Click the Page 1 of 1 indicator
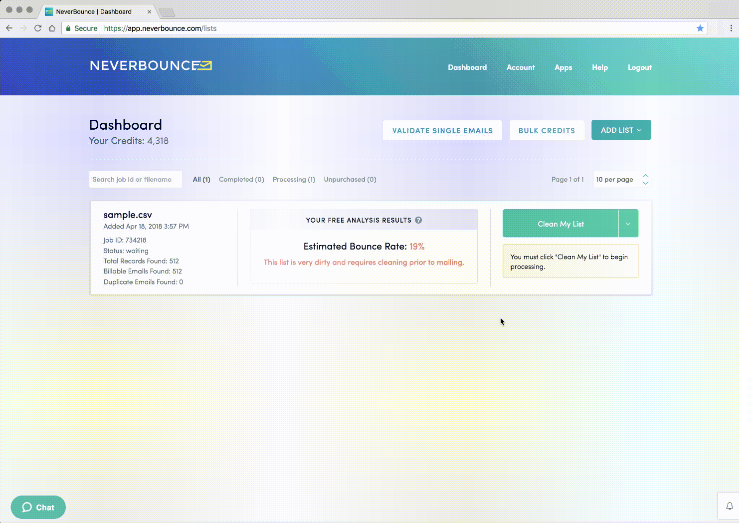Screen dimensions: 739x523 tap(567, 180)
